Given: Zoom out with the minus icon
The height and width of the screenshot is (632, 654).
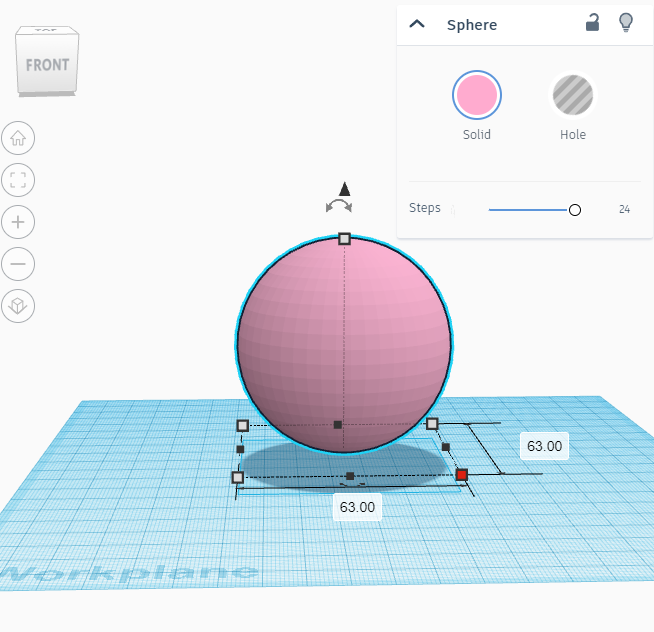Looking at the screenshot, I should click(18, 264).
